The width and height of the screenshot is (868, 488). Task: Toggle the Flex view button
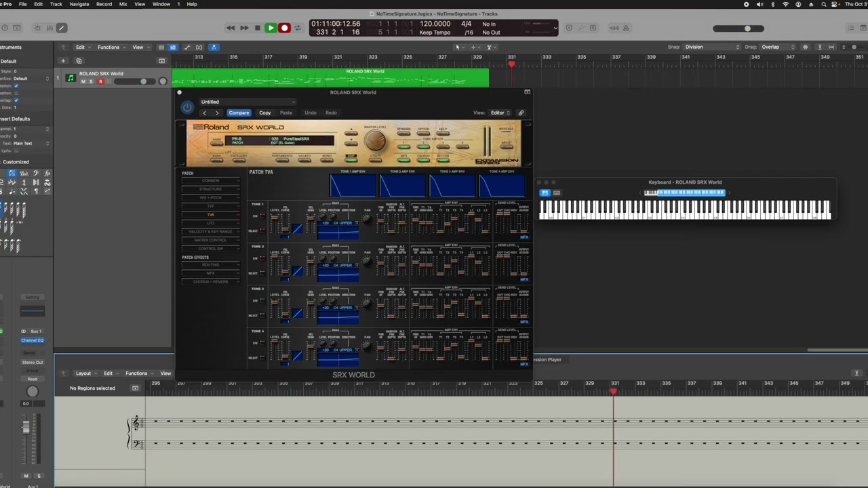coord(199,47)
